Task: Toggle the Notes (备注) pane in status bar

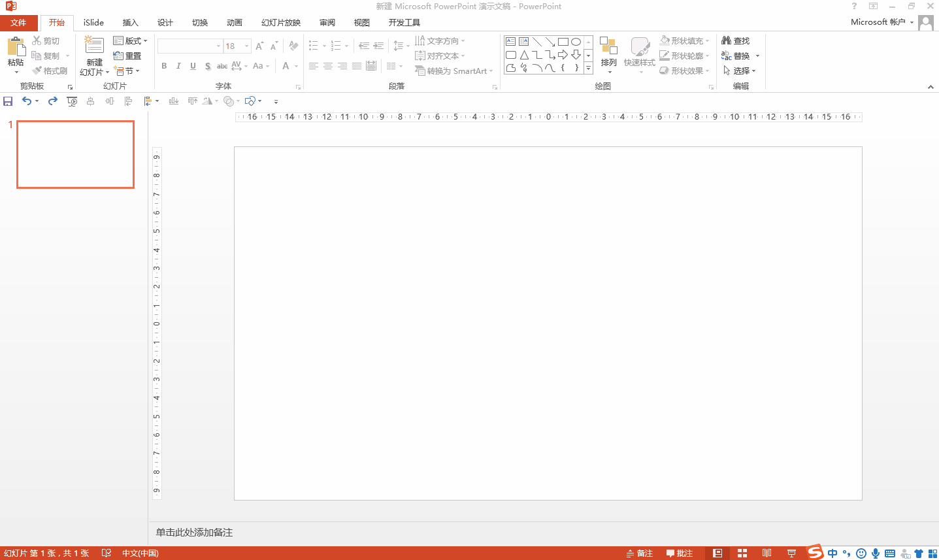Action: pyautogui.click(x=640, y=553)
